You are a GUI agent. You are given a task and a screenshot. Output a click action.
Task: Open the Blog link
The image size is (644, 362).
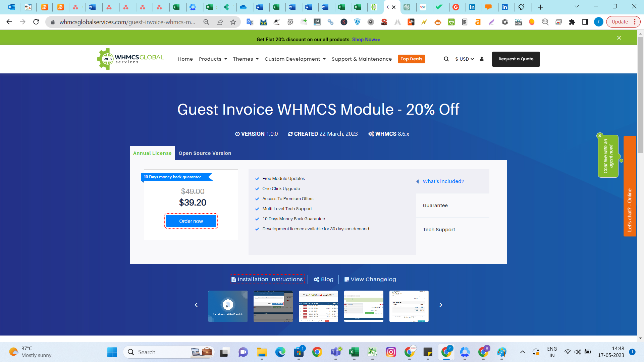(x=323, y=279)
